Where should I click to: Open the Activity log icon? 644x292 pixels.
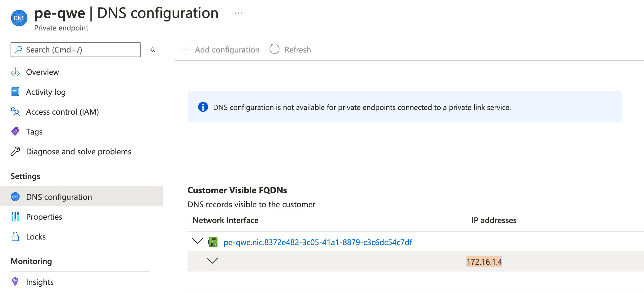pyautogui.click(x=15, y=92)
